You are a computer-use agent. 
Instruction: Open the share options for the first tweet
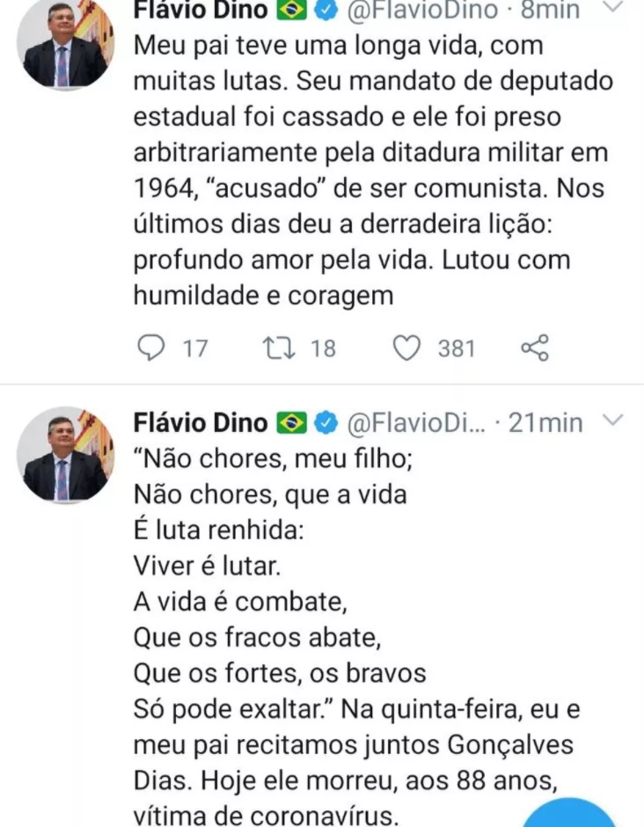[x=535, y=348]
